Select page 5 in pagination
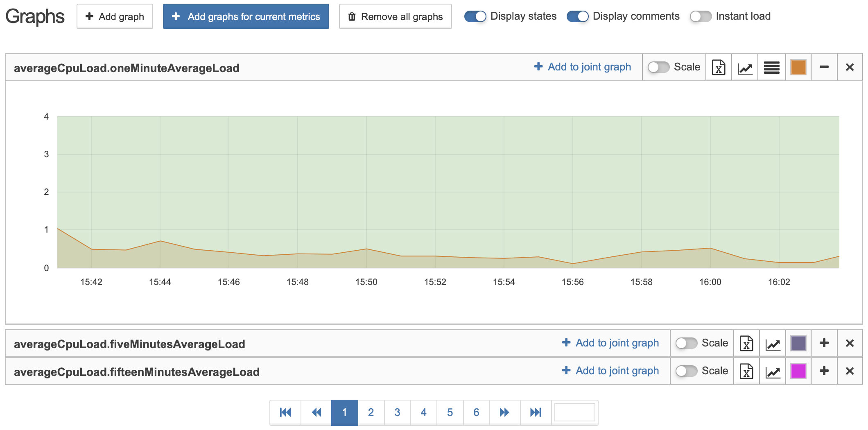The image size is (868, 430). point(450,412)
